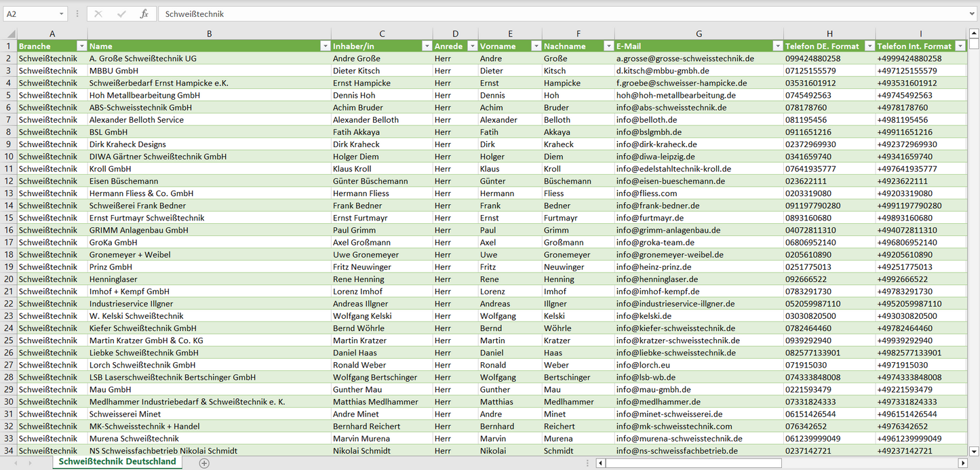Screen dimensions: 980x470
Task: Click the Insert Function fx icon
Action: pyautogui.click(x=144, y=14)
